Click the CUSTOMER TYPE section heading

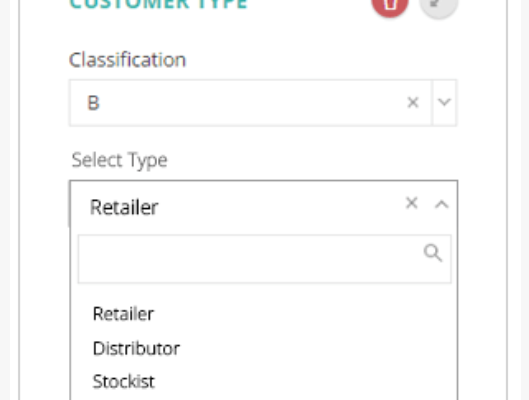pyautogui.click(x=159, y=4)
